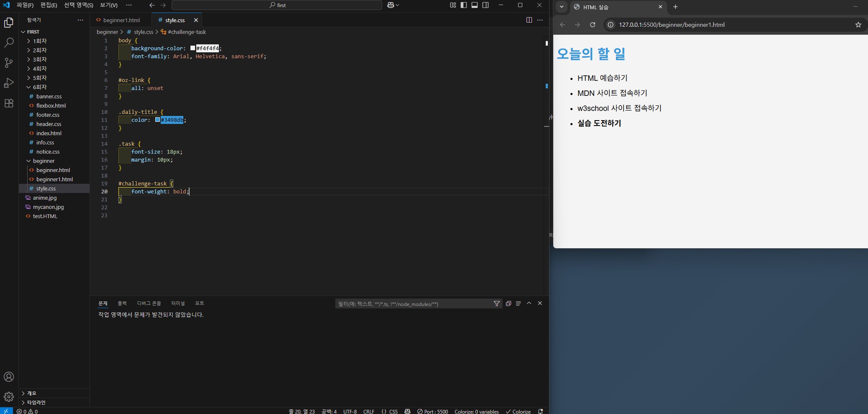
Task: Open the Source Control view
Action: coord(9,63)
